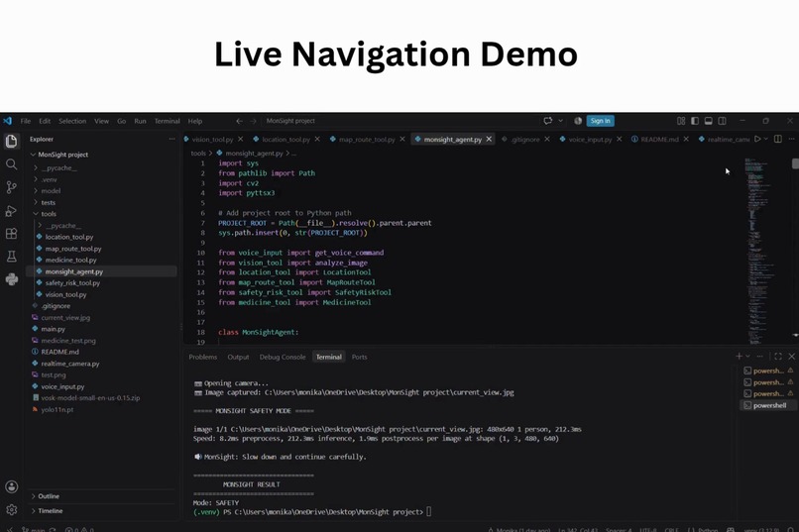Select the highlighted powershell terminal entry

coord(768,406)
